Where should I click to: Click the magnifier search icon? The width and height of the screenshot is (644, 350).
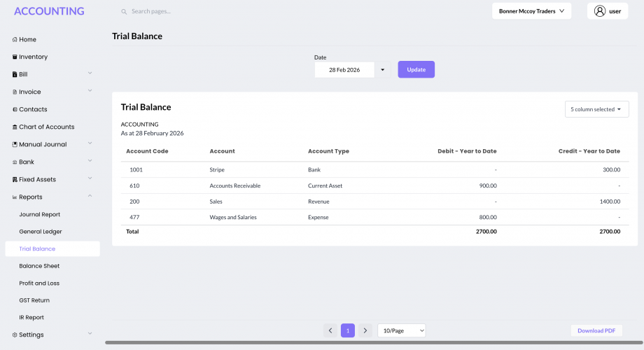[x=124, y=11]
